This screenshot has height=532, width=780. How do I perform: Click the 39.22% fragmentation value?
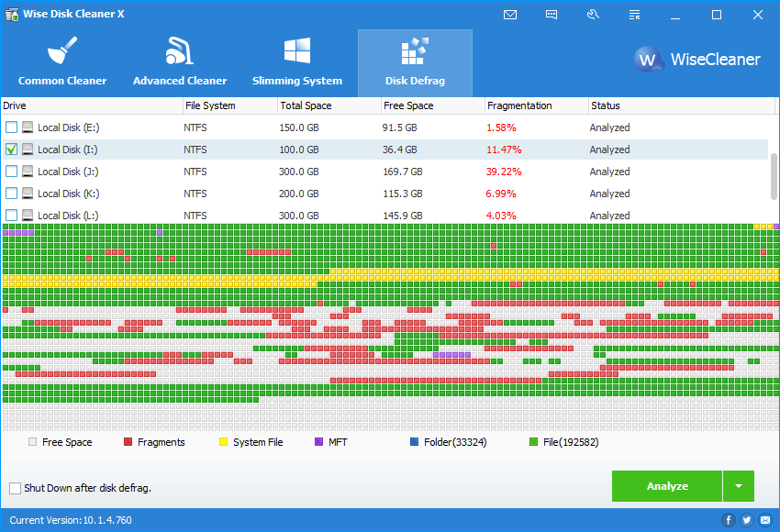tap(504, 172)
